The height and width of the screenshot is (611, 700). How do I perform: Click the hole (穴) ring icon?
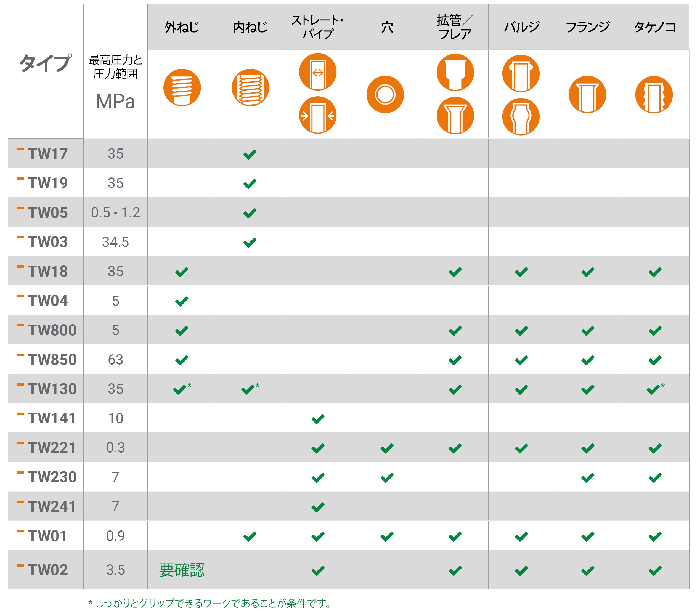point(385,94)
